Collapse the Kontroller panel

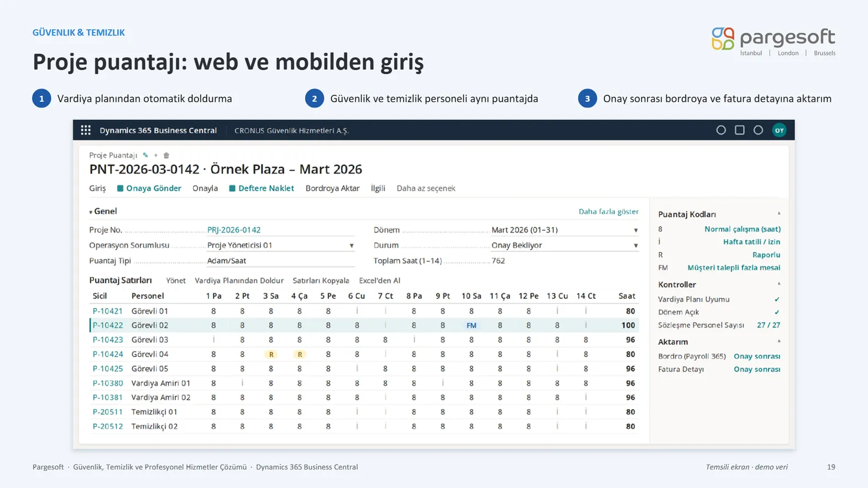[779, 284]
